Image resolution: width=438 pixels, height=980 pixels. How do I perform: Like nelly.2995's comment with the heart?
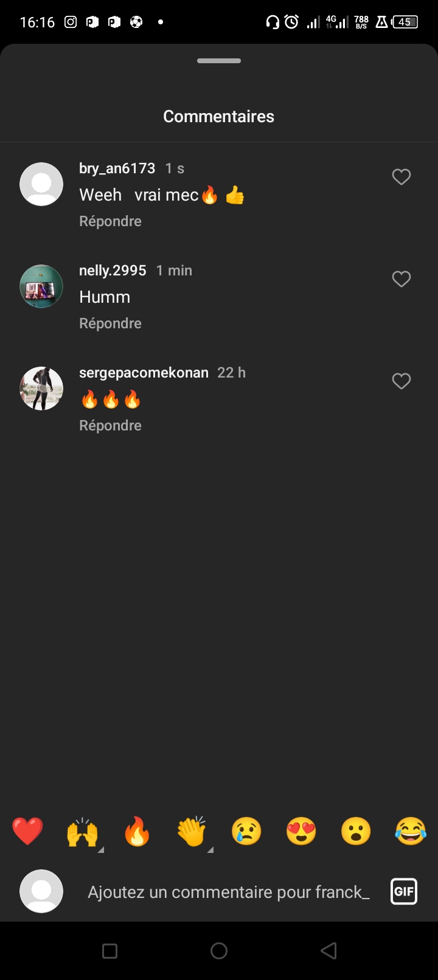pyautogui.click(x=401, y=279)
